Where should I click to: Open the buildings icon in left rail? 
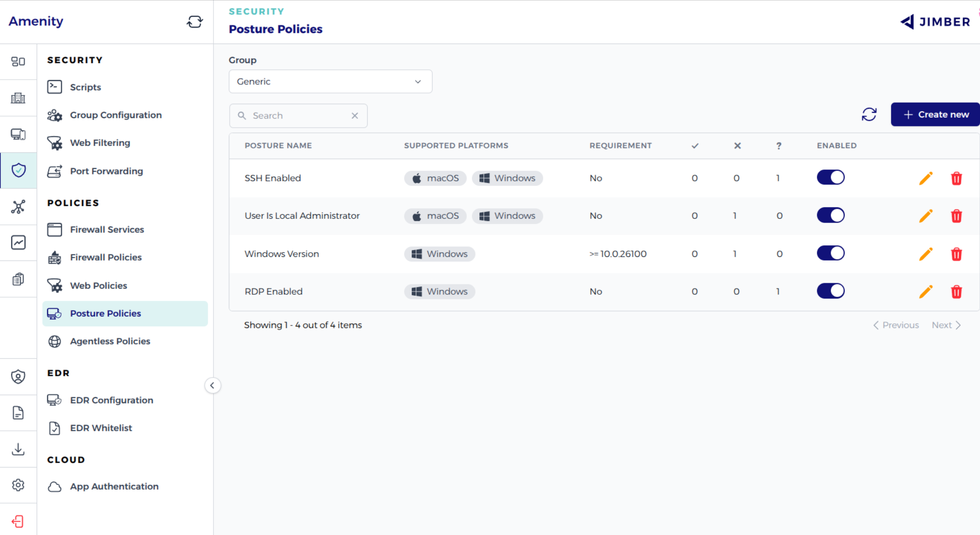tap(18, 98)
